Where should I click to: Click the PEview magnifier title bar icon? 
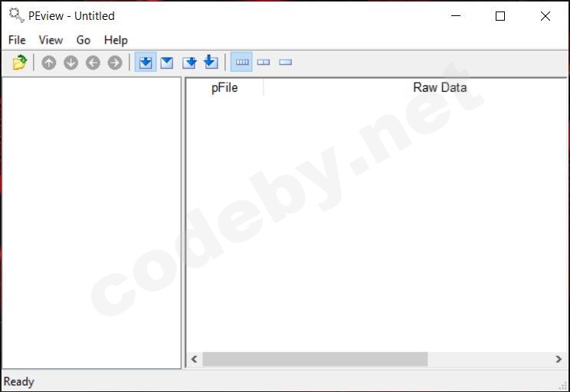coord(16,15)
